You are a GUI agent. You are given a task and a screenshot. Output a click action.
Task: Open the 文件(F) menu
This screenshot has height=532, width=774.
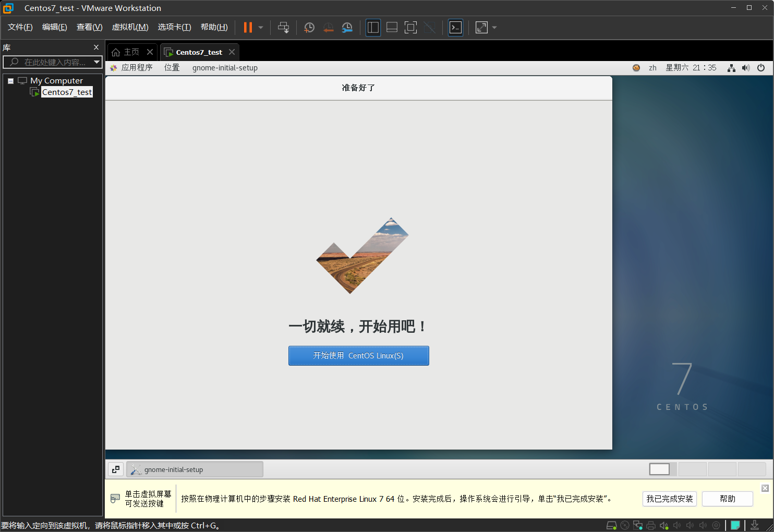tap(20, 27)
